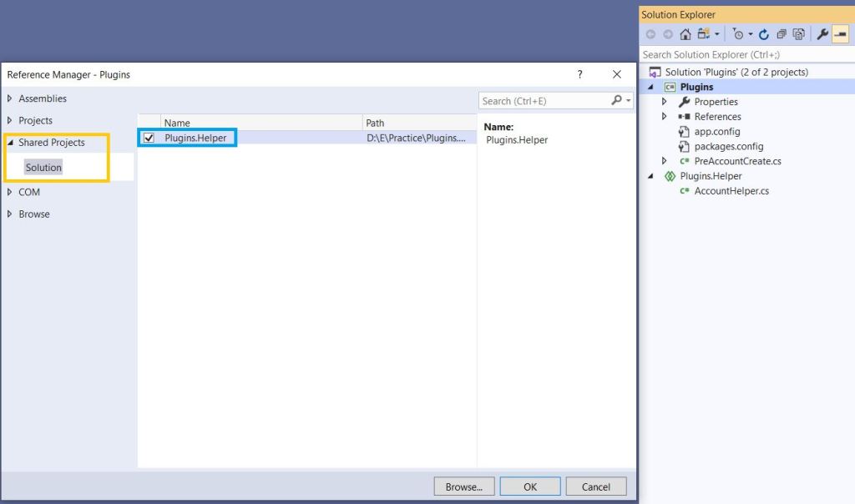Click the Search Solution Explorer field
Viewport: 855px width, 504px height.
[746, 54]
